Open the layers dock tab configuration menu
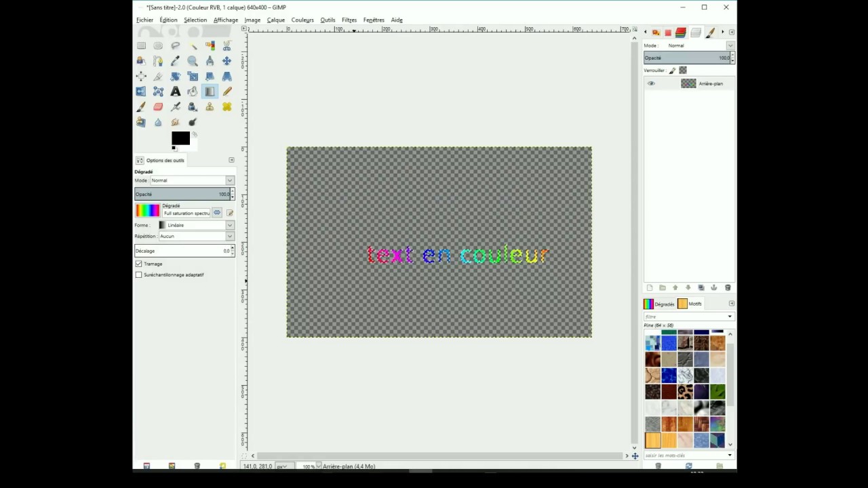Viewport: 868px width, 488px height. (x=732, y=32)
